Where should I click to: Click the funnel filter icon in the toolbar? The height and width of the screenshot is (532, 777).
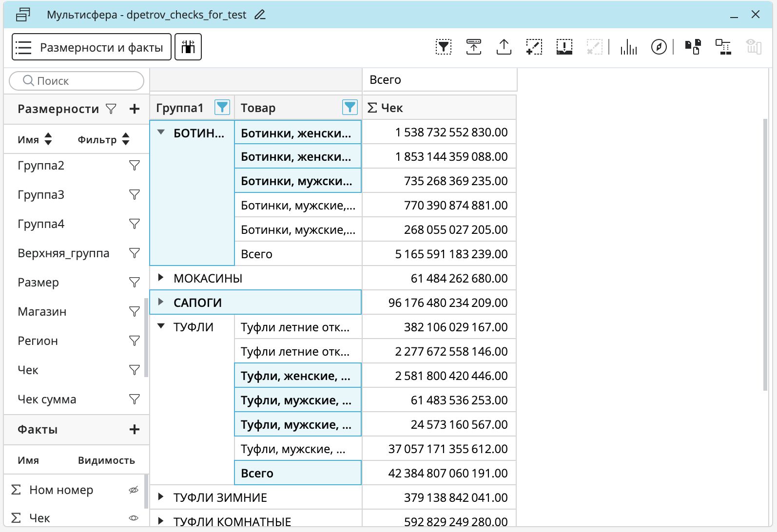pos(443,47)
